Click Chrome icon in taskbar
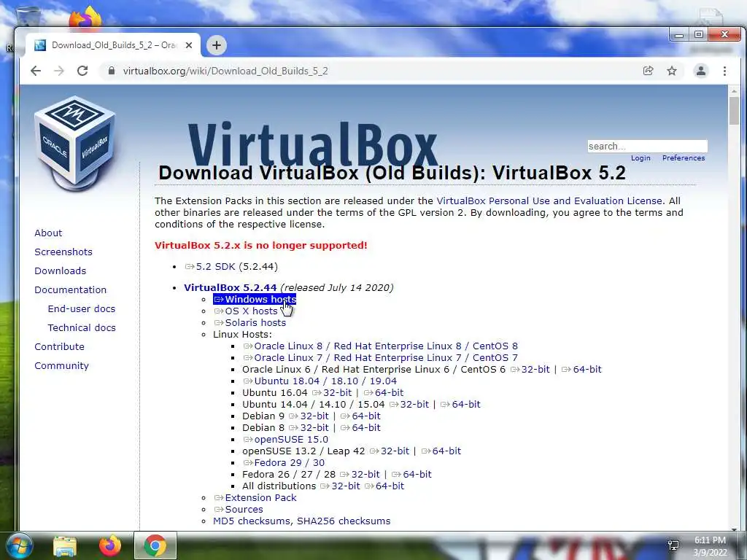The image size is (747, 560). (x=155, y=545)
